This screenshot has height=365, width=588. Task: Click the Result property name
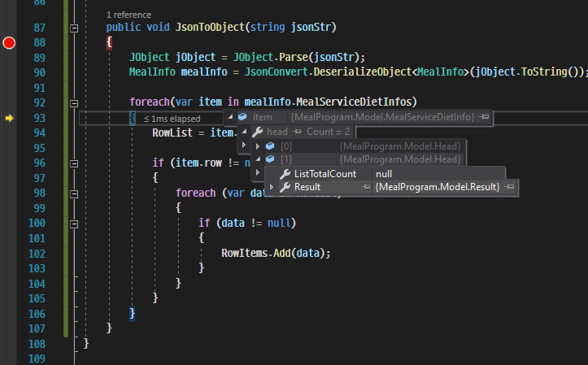click(x=307, y=187)
